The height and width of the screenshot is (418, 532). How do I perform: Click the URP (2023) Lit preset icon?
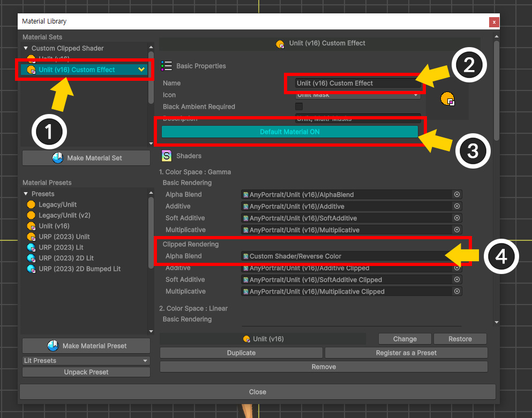(x=31, y=247)
